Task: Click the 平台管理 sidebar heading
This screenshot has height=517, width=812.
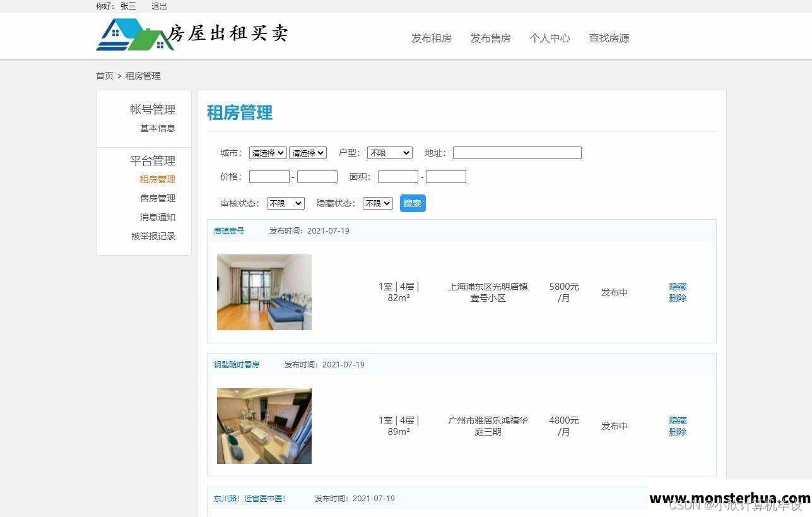Action: pyautogui.click(x=153, y=160)
